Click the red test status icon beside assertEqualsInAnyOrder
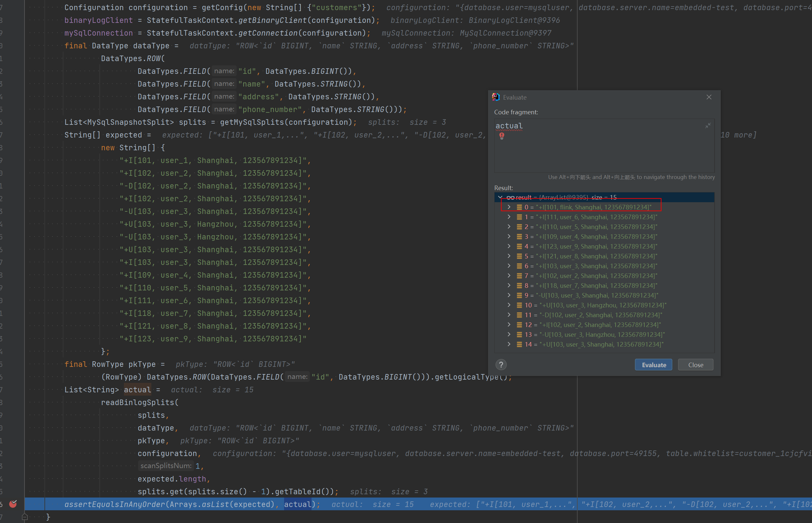 pyautogui.click(x=13, y=504)
